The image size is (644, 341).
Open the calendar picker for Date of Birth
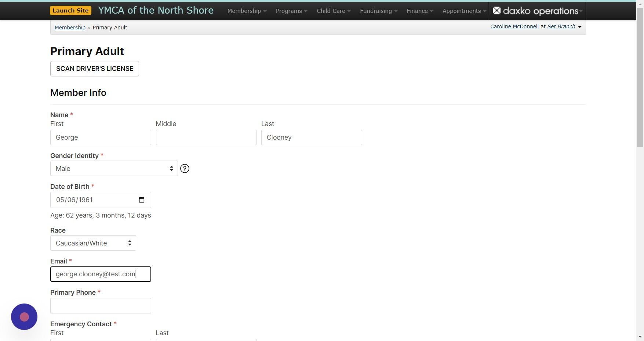(x=142, y=200)
